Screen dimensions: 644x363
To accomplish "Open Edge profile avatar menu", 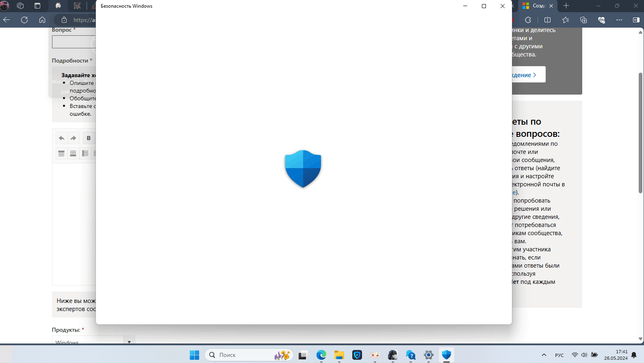I will click(4, 6).
